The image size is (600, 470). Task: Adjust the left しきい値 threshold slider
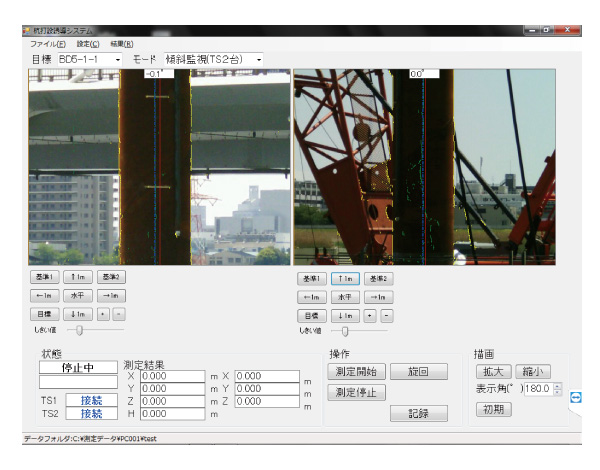(79, 330)
